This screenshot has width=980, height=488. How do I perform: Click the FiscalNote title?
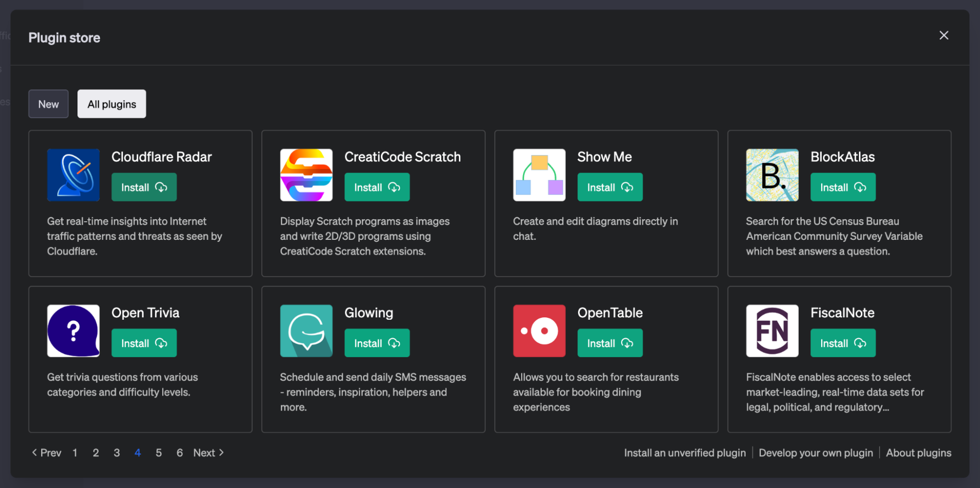[842, 313]
